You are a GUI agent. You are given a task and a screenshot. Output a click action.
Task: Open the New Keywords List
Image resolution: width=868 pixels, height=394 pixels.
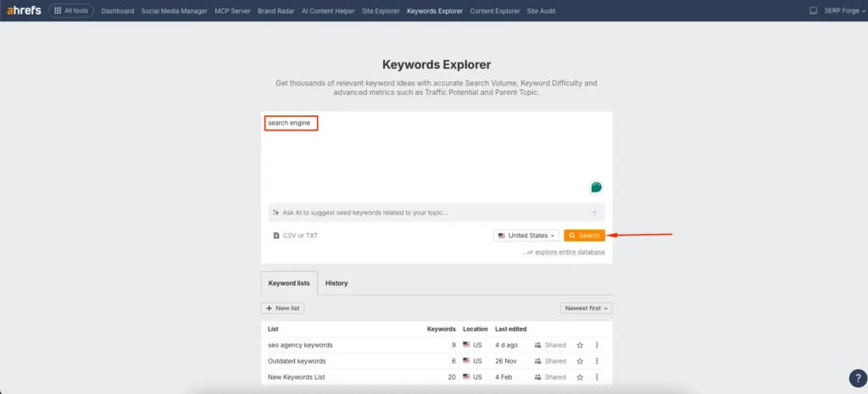(x=296, y=377)
